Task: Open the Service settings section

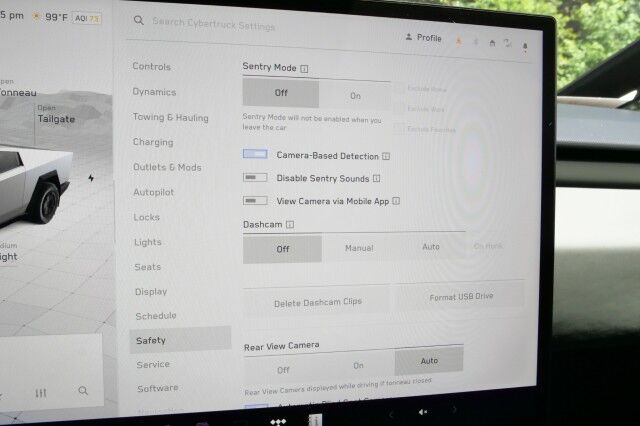Action: (x=153, y=364)
